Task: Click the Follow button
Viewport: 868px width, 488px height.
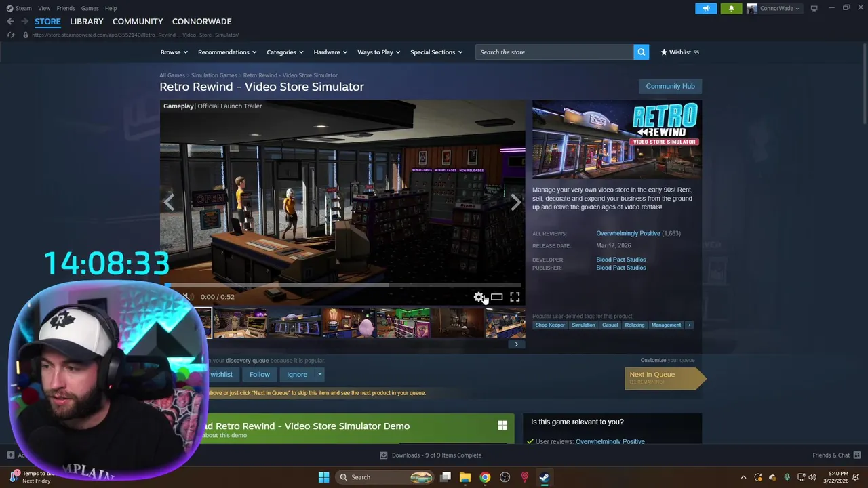Action: click(259, 375)
